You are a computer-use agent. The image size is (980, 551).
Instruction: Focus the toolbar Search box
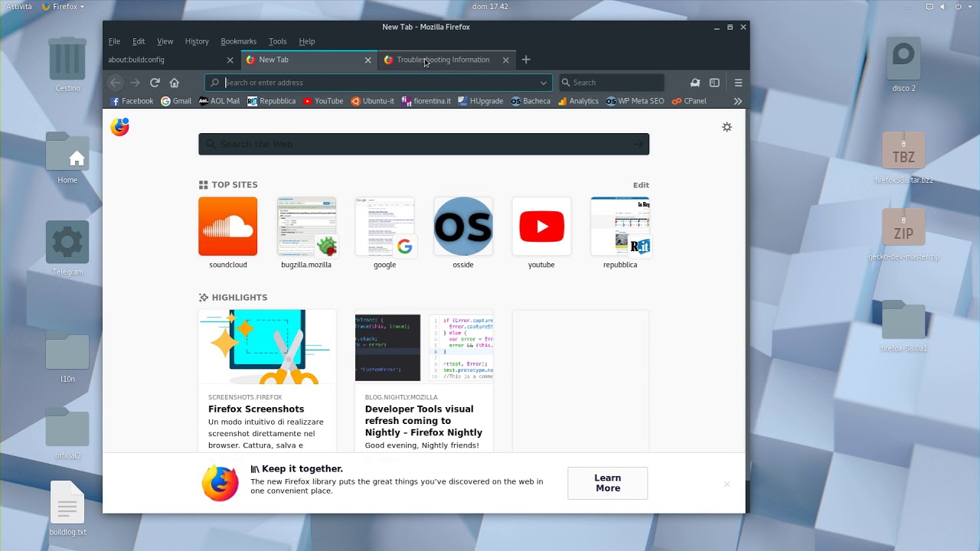point(612,83)
